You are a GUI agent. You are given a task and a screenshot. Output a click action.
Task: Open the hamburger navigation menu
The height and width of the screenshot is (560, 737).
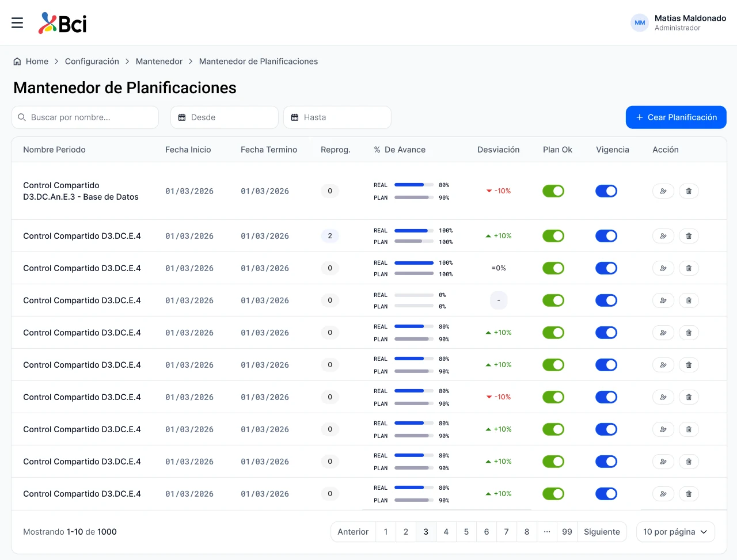point(17,22)
